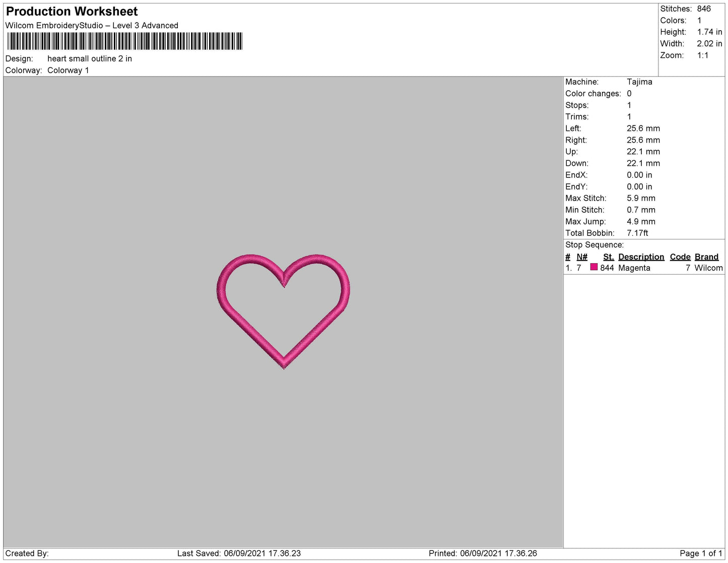Click the 'Colorway 1' value
This screenshot has height=563, width=728.
[68, 71]
